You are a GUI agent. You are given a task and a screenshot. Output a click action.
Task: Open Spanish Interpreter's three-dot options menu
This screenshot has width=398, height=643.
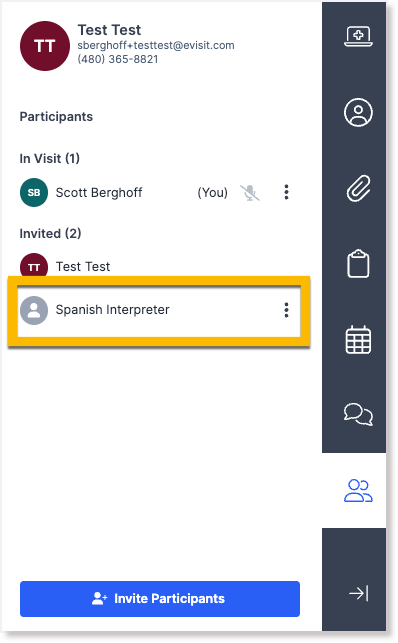coord(287,310)
